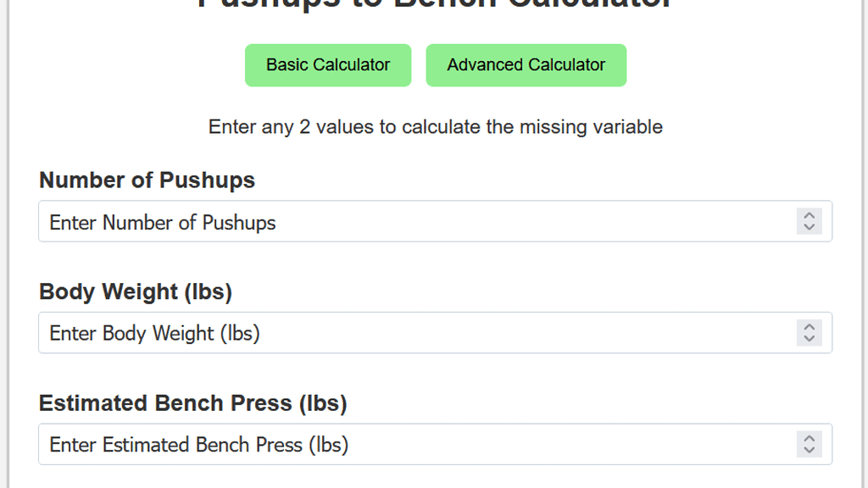Image resolution: width=868 pixels, height=488 pixels.
Task: Click the enter any 2 values instruction text
Action: pos(435,126)
